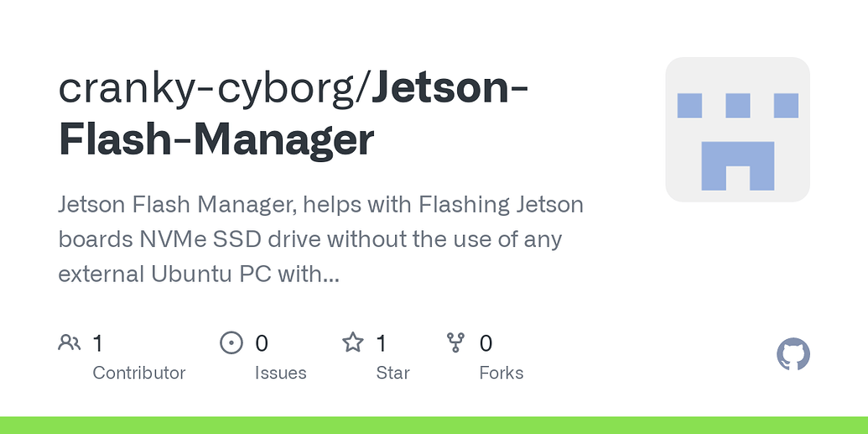The width and height of the screenshot is (868, 434).
Task: Click the green language color bar
Action: point(434,425)
